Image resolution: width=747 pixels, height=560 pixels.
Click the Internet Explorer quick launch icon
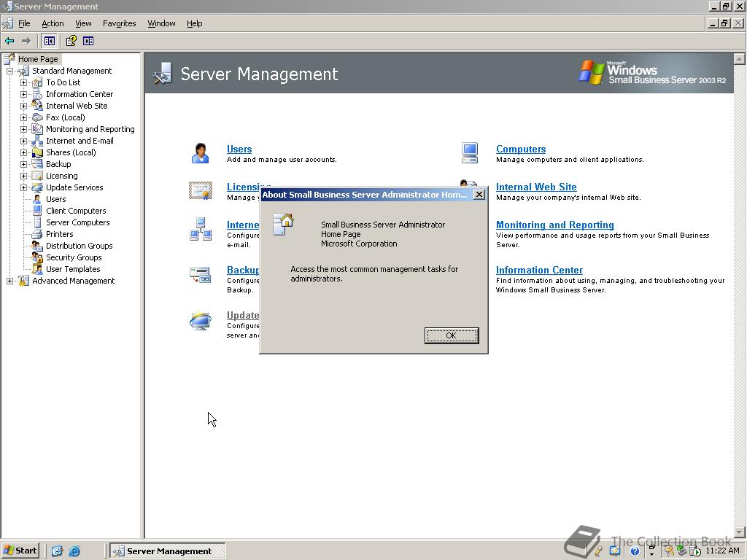(x=74, y=551)
